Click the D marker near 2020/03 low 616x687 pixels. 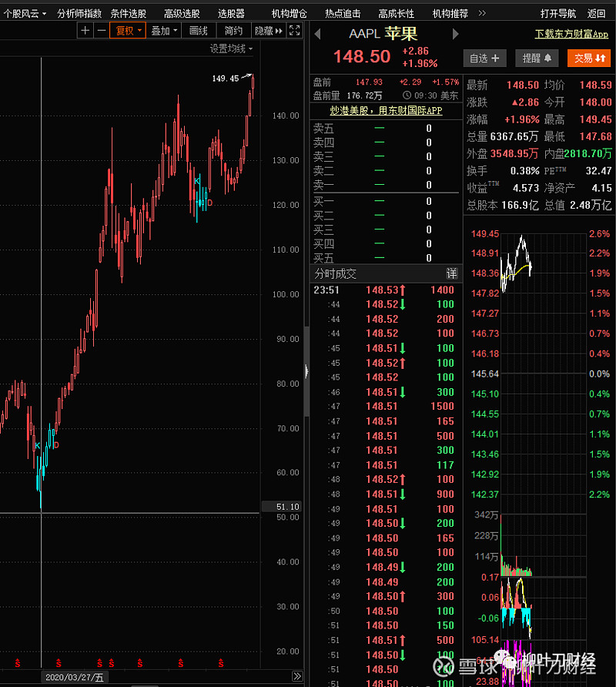coord(55,445)
